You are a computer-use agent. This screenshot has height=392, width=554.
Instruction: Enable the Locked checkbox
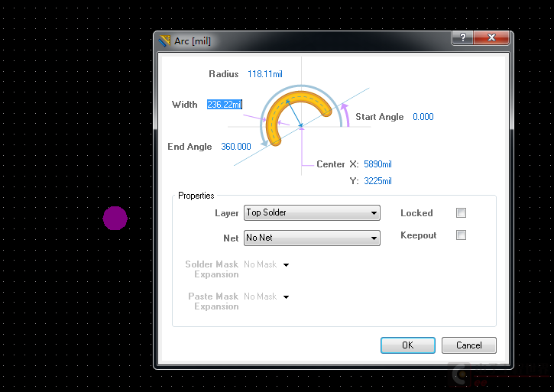pos(461,212)
